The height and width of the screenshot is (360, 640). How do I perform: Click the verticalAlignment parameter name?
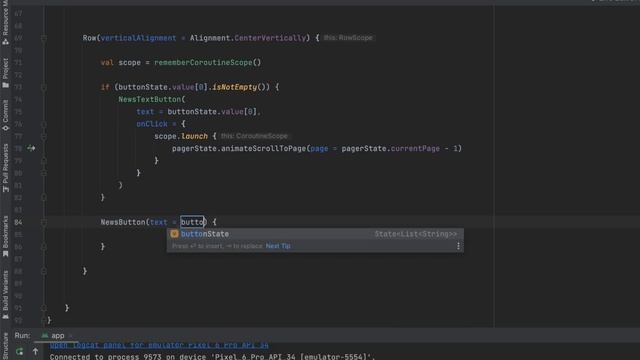[138, 38]
